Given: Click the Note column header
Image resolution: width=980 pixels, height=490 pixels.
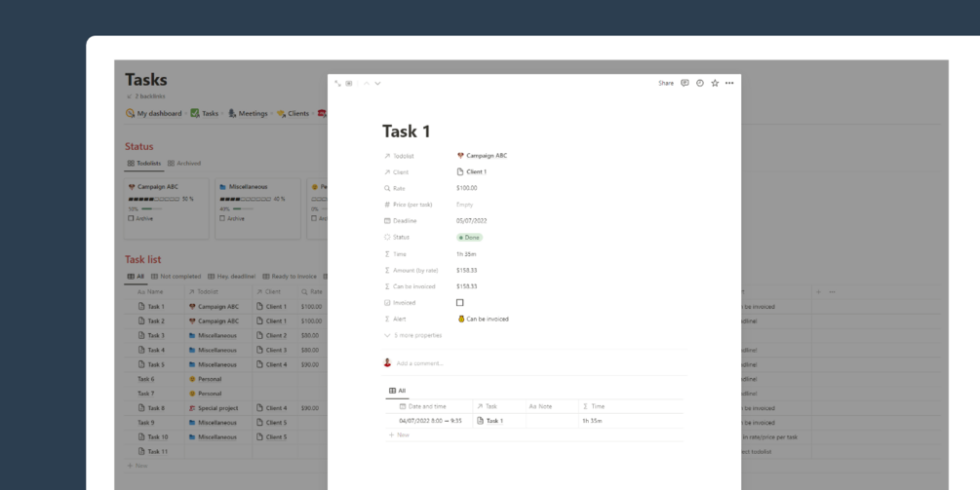Looking at the screenshot, I should 540,406.
